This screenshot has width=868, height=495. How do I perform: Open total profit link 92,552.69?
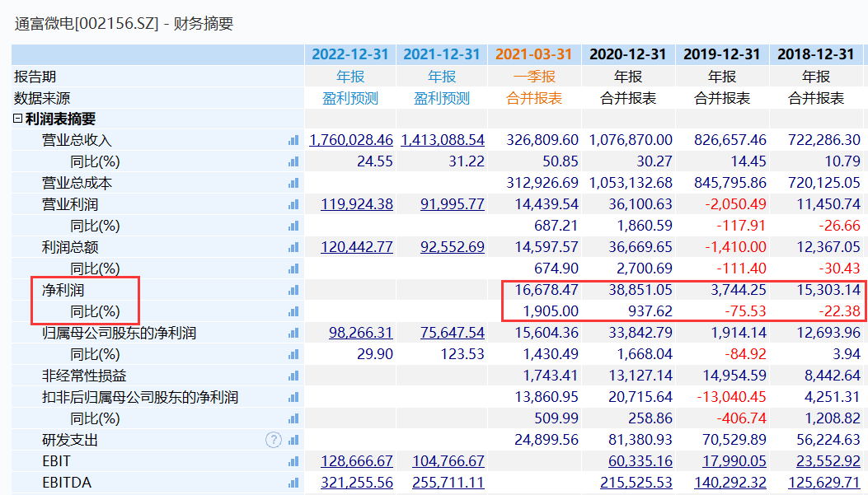[453, 247]
